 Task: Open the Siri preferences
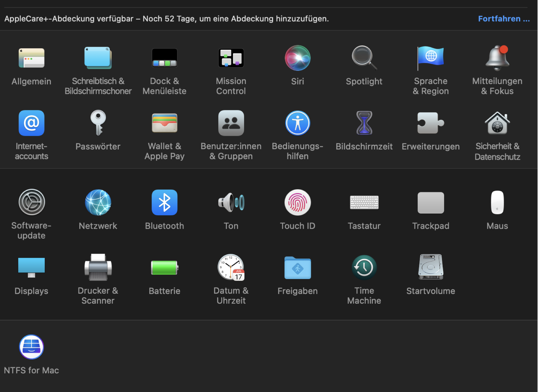point(298,58)
